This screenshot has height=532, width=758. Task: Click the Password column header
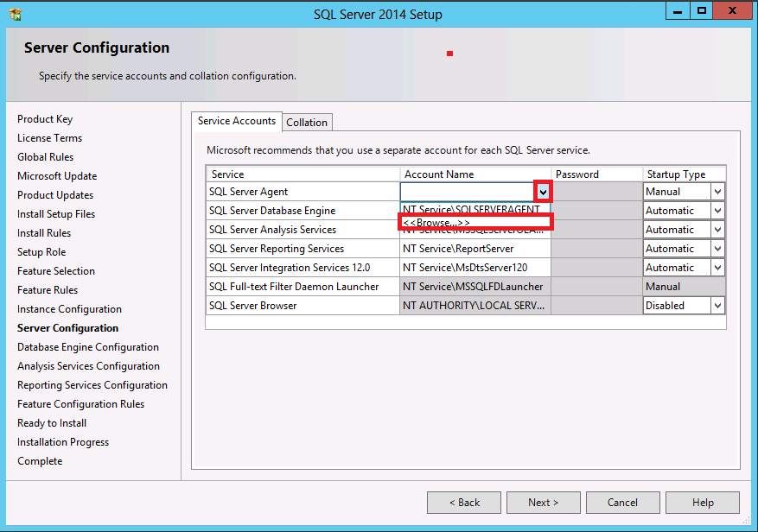[597, 174]
